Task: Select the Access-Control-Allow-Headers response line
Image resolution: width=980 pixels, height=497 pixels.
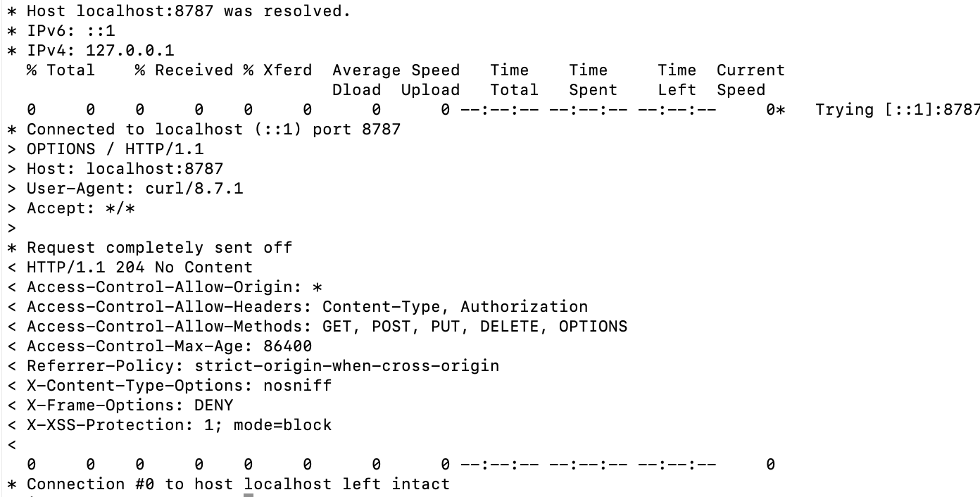Action: click(x=307, y=307)
